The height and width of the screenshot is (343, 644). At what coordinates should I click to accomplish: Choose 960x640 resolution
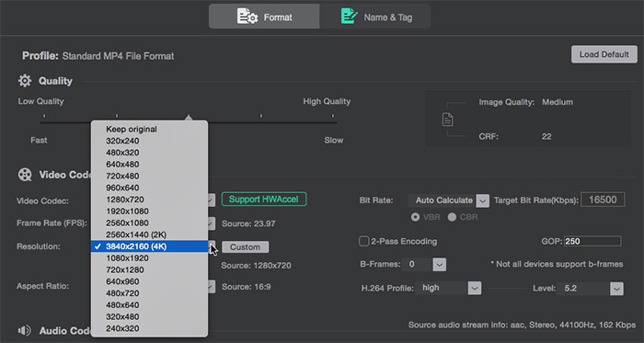[x=149, y=188]
